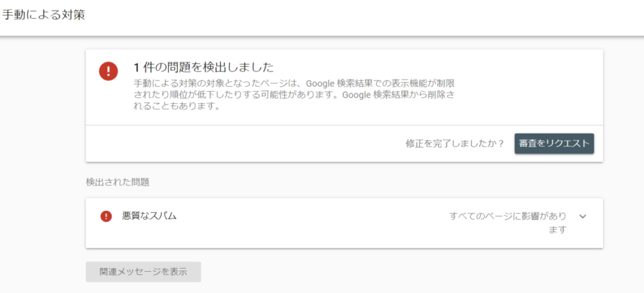Image resolution: width=644 pixels, height=293 pixels.
Task: Click the 手動による対策 page title
Action: [x=43, y=15]
